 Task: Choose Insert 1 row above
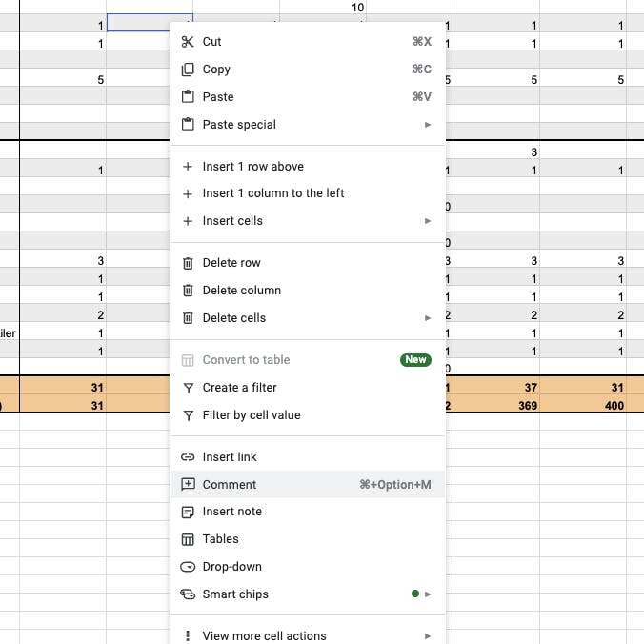coord(252,167)
